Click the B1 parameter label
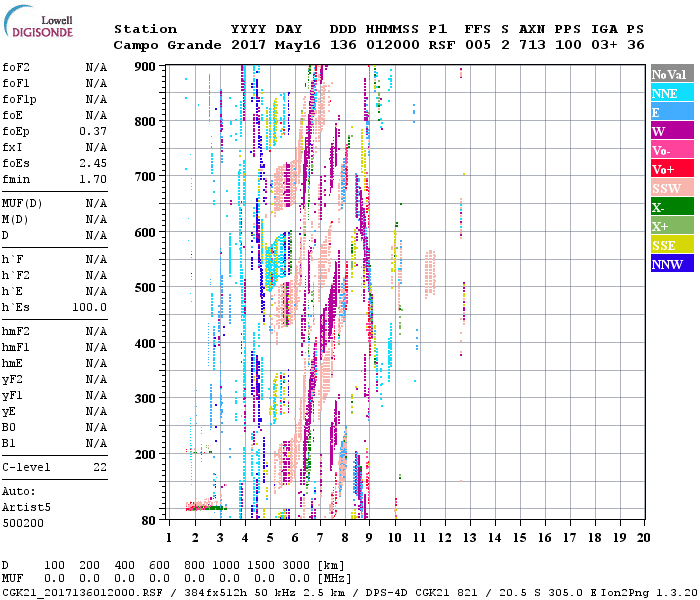This screenshot has height=600, width=700. coord(9,443)
